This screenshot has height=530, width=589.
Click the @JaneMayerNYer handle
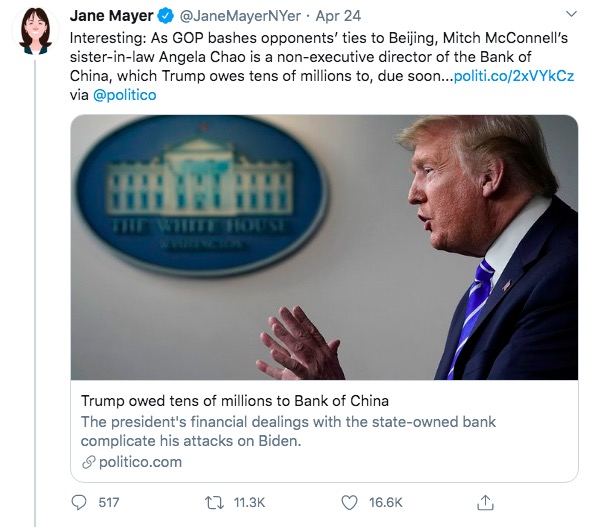tap(240, 16)
